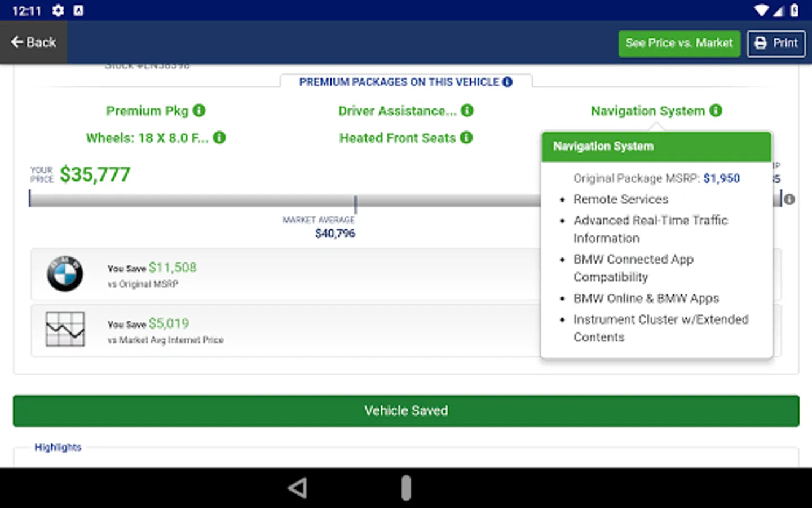Open See Price vs. Market

tap(679, 43)
